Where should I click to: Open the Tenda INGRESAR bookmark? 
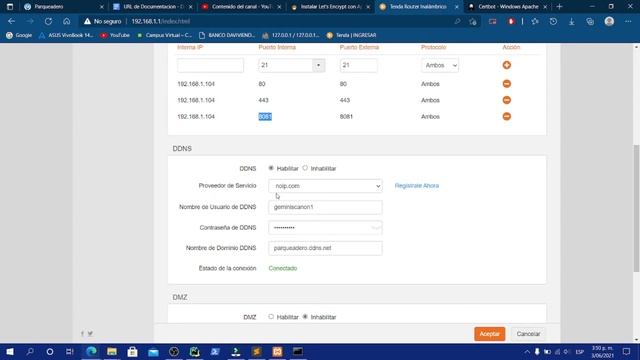coord(351,35)
